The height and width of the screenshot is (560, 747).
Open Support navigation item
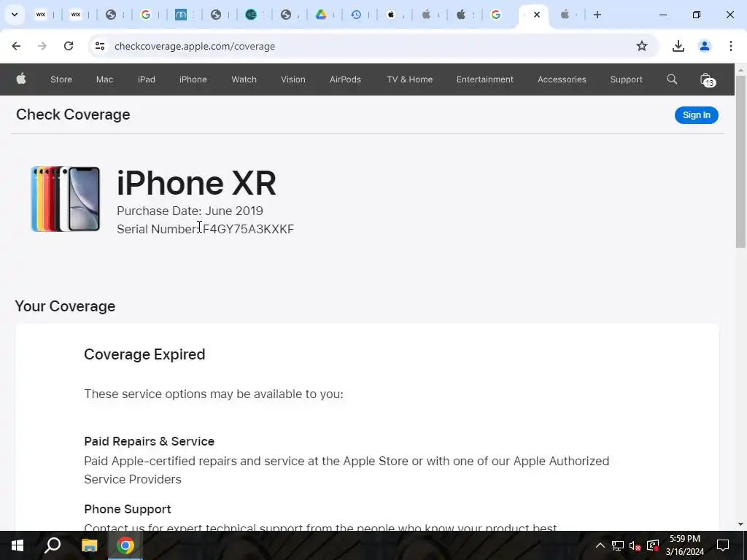point(626,79)
